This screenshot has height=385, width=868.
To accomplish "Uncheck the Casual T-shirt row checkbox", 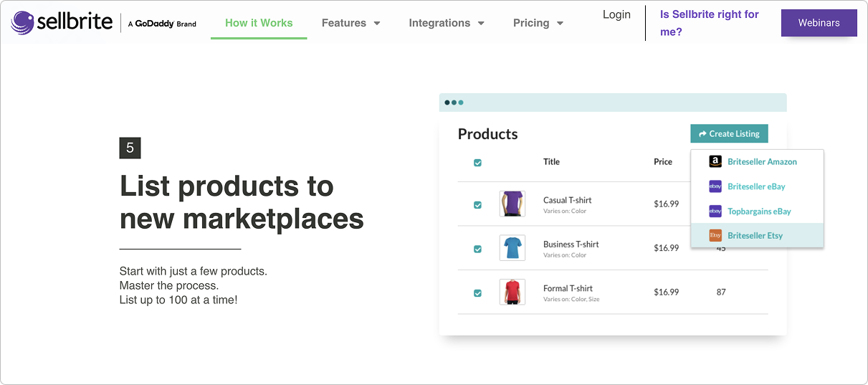I will (478, 205).
